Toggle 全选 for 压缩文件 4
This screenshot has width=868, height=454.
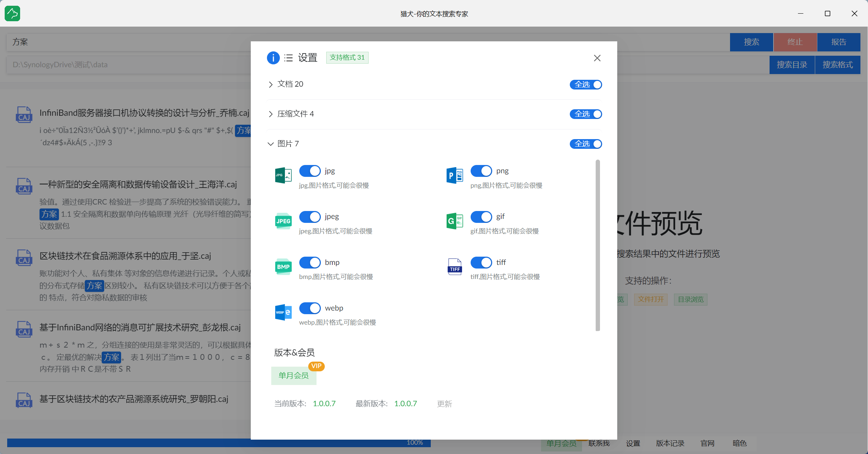coord(586,114)
